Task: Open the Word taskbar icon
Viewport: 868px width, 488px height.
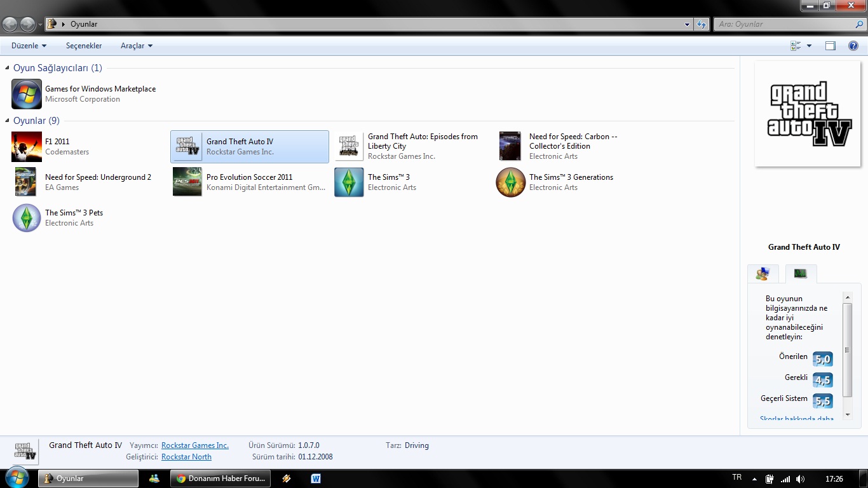Action: [x=316, y=478]
